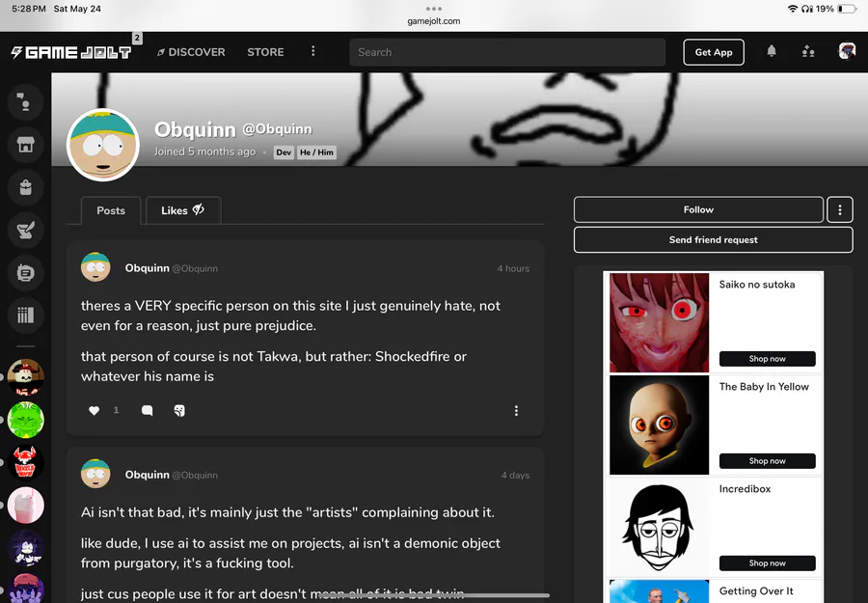Open the pink milkshake community avatar
This screenshot has width=868, height=603.
pyautogui.click(x=25, y=505)
